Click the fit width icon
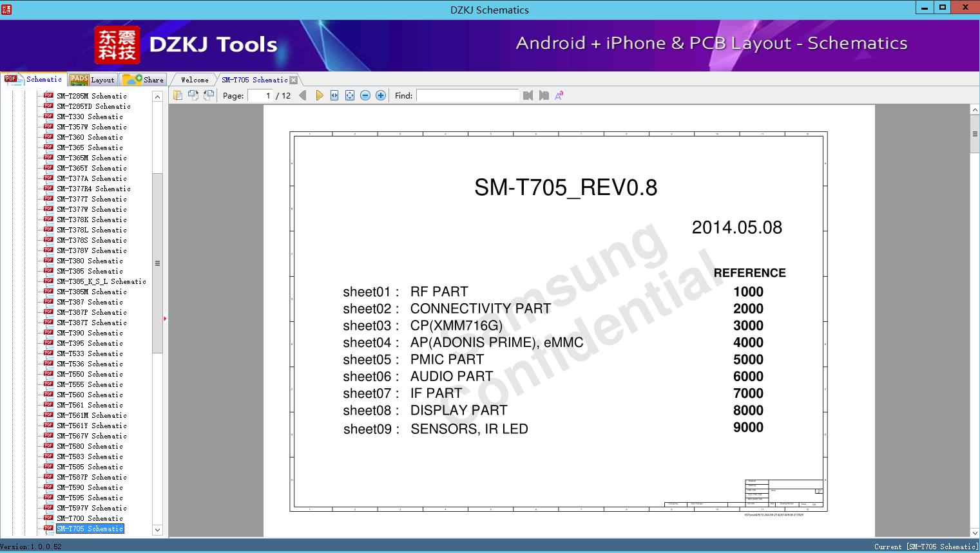This screenshot has height=553, width=980. click(x=334, y=95)
